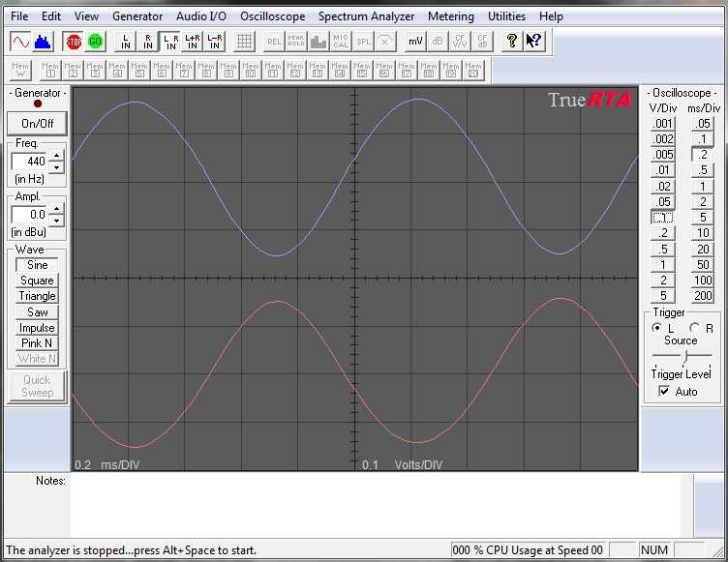The image size is (728, 562).
Task: Set ms/Div to 10
Action: pos(703,233)
